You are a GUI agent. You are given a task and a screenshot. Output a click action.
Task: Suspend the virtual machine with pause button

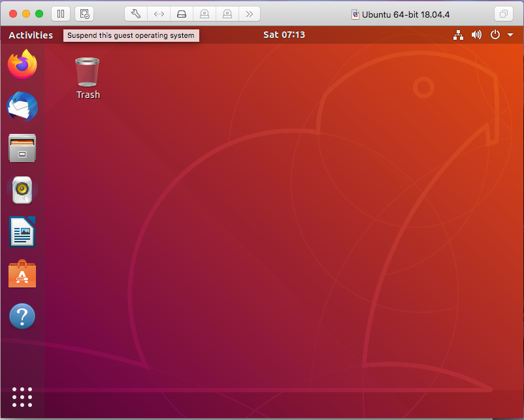tap(61, 14)
